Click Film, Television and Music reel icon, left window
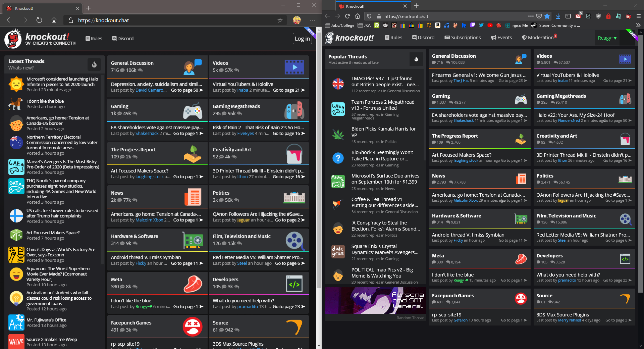 [294, 240]
